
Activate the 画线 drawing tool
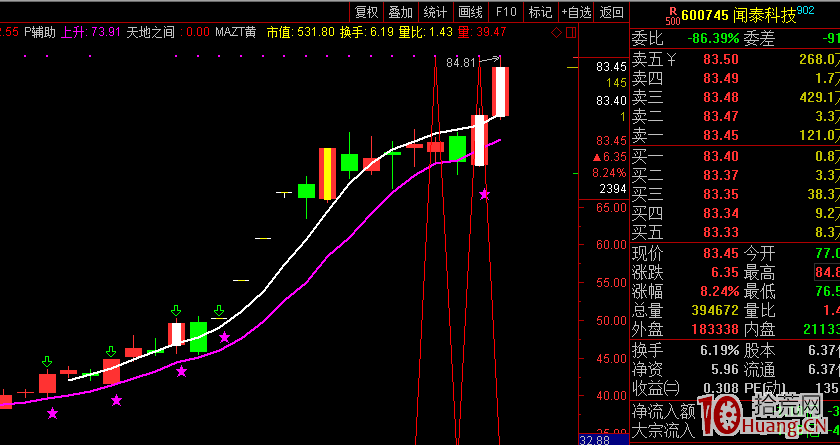[471, 12]
